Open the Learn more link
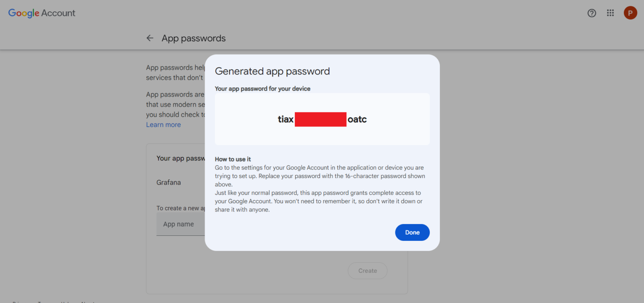 tap(163, 124)
